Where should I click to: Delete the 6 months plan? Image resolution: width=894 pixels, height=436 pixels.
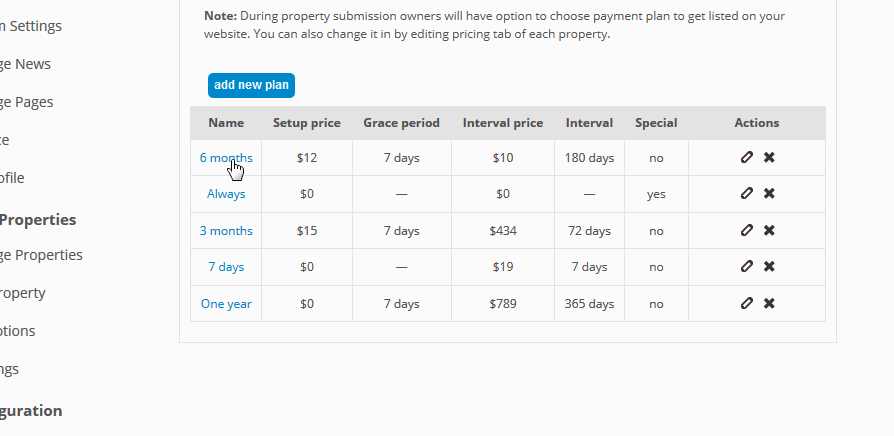click(x=769, y=157)
